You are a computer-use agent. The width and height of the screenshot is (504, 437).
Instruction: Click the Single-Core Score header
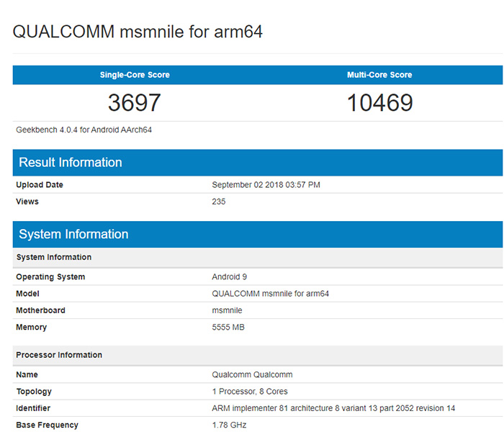click(135, 75)
